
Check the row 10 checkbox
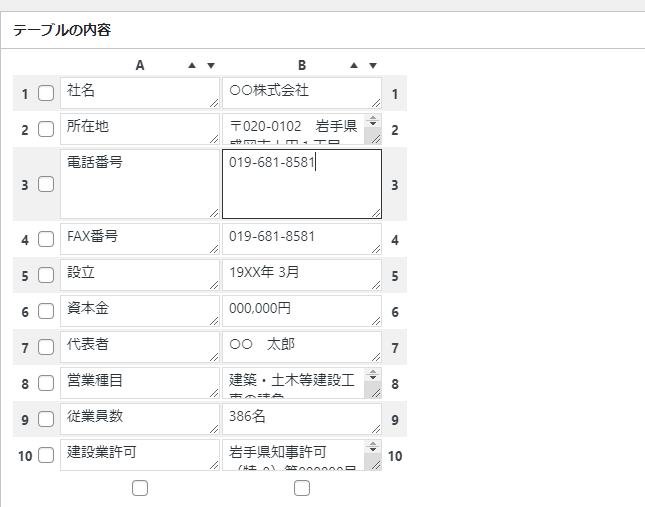click(46, 456)
